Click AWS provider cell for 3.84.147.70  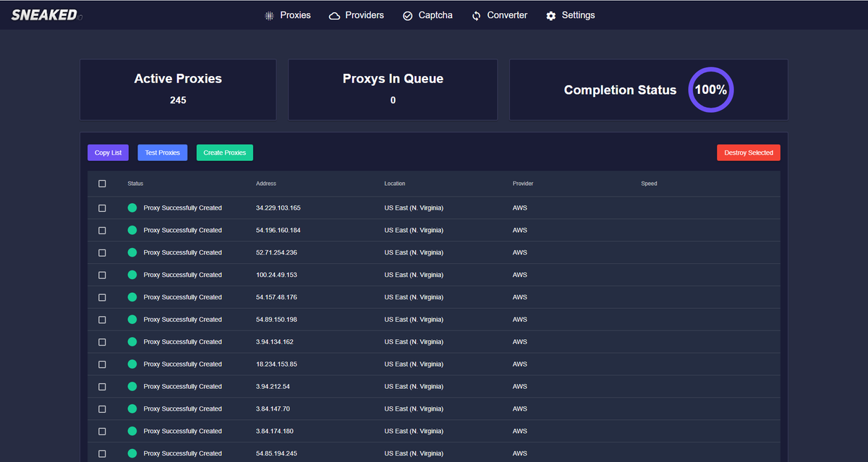point(520,409)
